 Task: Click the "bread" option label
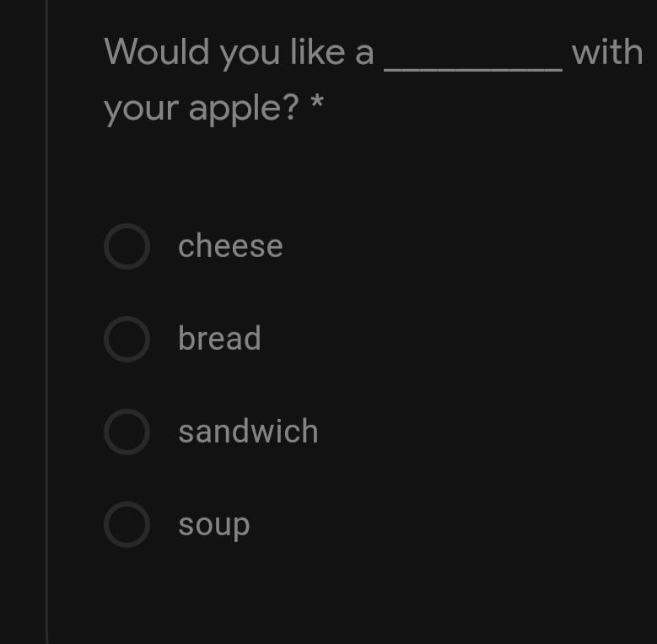[219, 339]
